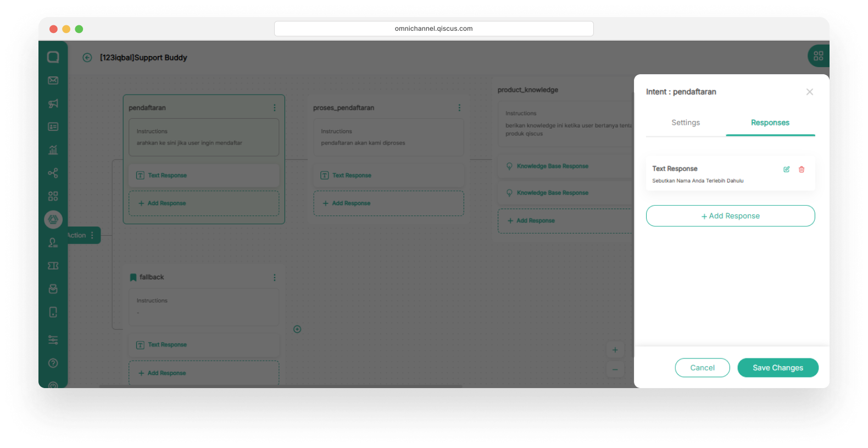Select the Responses tab
Screen dimensions: 868x448
point(770,123)
